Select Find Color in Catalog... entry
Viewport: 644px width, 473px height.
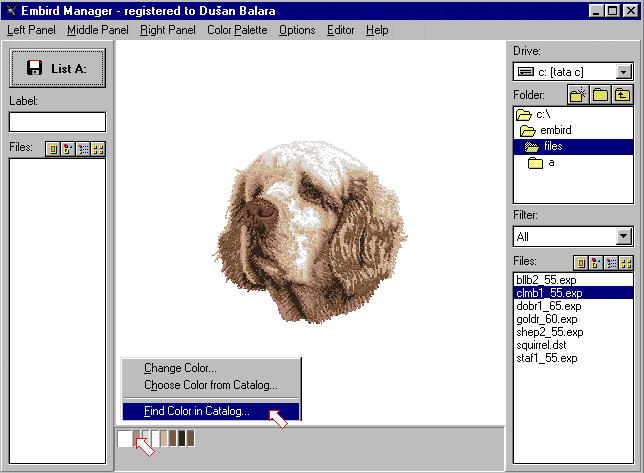[x=211, y=411]
